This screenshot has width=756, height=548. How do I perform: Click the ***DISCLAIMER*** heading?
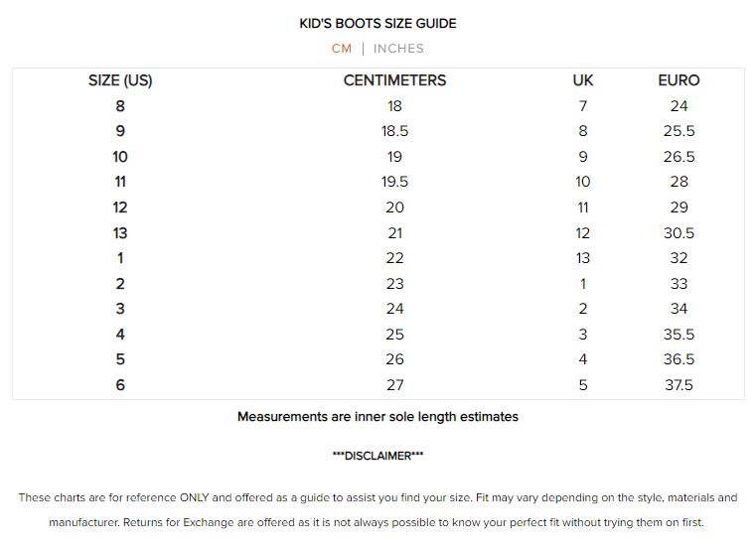378,456
